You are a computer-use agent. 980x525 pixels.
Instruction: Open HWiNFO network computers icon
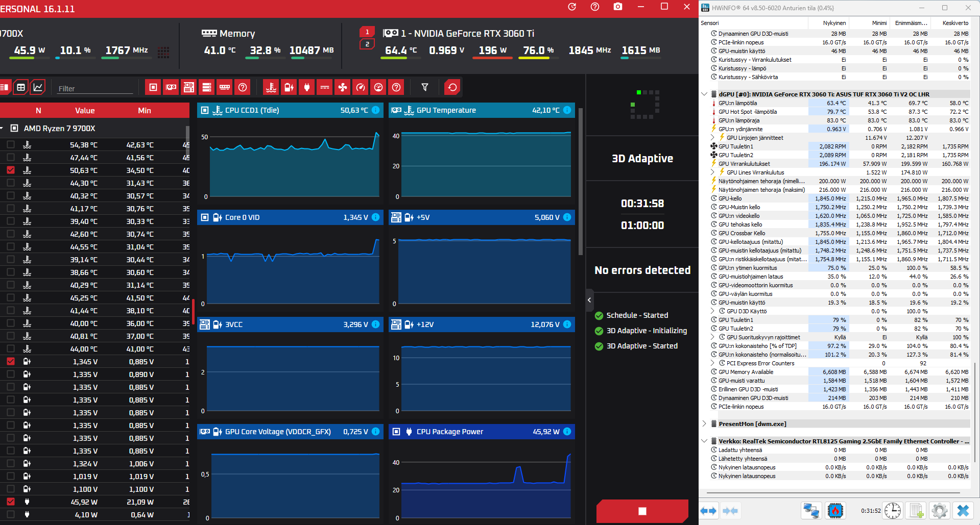(811, 511)
